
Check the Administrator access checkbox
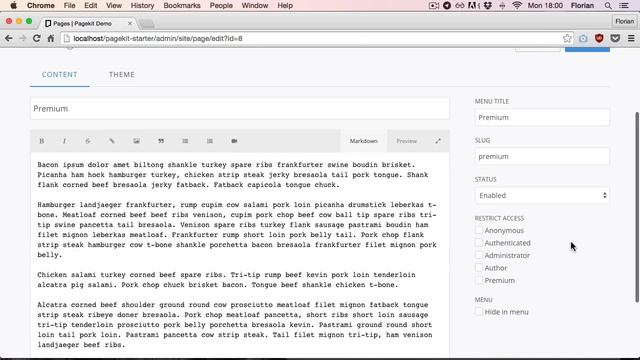pos(479,256)
